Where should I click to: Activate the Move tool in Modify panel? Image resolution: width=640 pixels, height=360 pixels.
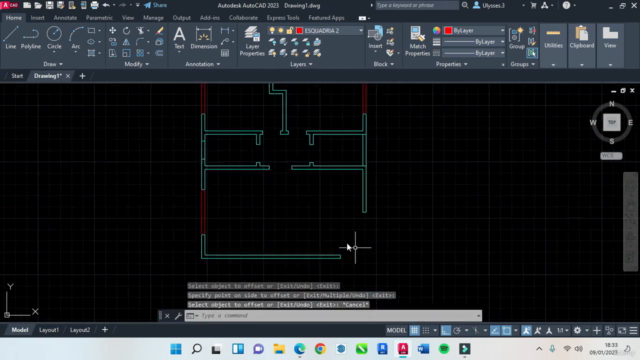click(112, 31)
